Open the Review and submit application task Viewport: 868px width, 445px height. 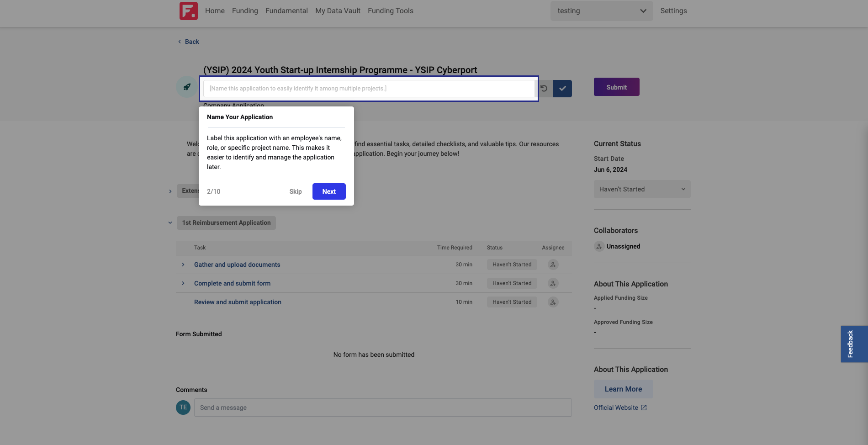(238, 302)
